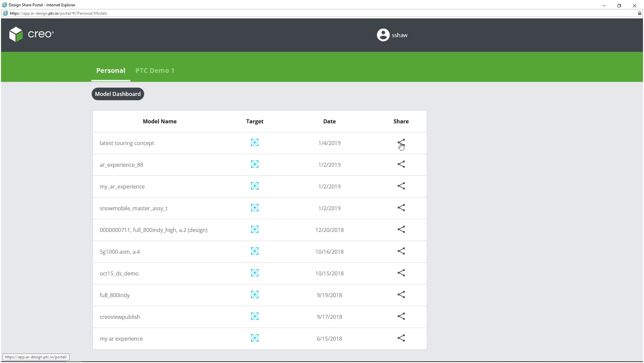Open target for full_800indy row
The width and height of the screenshot is (644, 363).
pyautogui.click(x=254, y=295)
